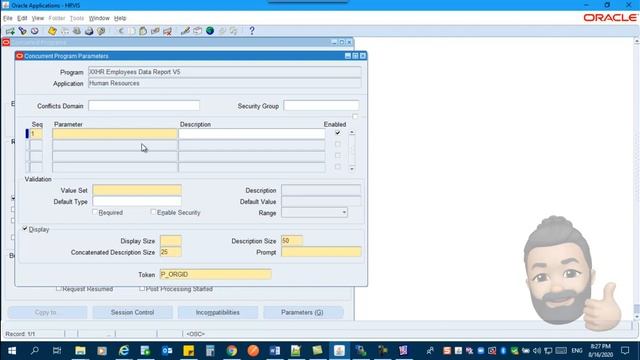Open the Window menu
Image resolution: width=640 pixels, height=360 pixels.
[99, 18]
